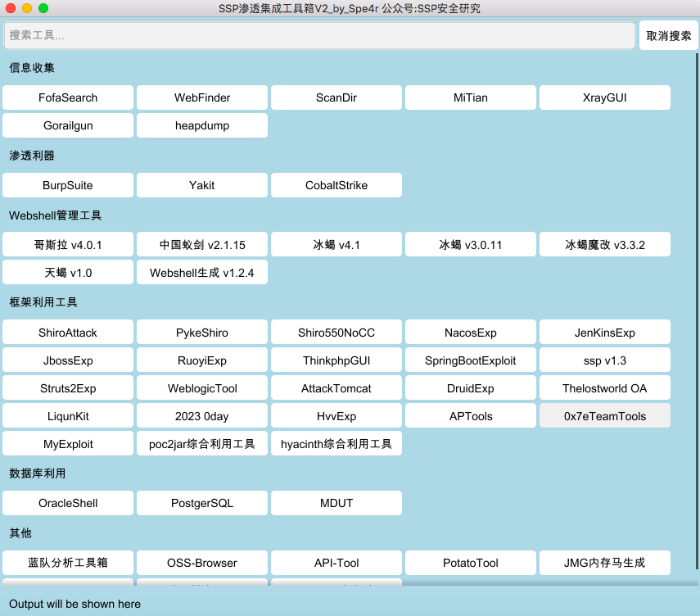Launch Webshell生成 v1.2.4
The width and height of the screenshot is (700, 616).
202,272
